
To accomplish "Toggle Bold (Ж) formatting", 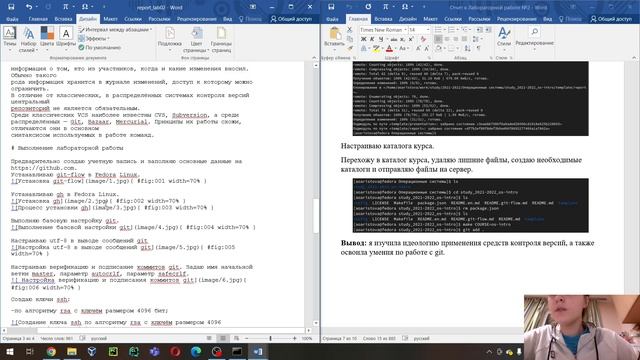I will tap(363, 39).
